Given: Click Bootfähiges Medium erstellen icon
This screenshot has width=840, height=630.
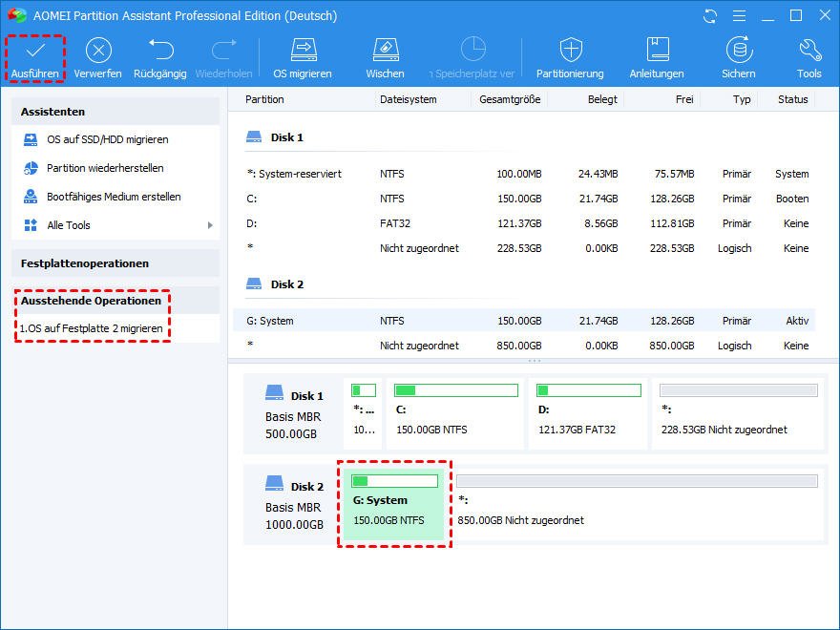Looking at the screenshot, I should coord(31,197).
